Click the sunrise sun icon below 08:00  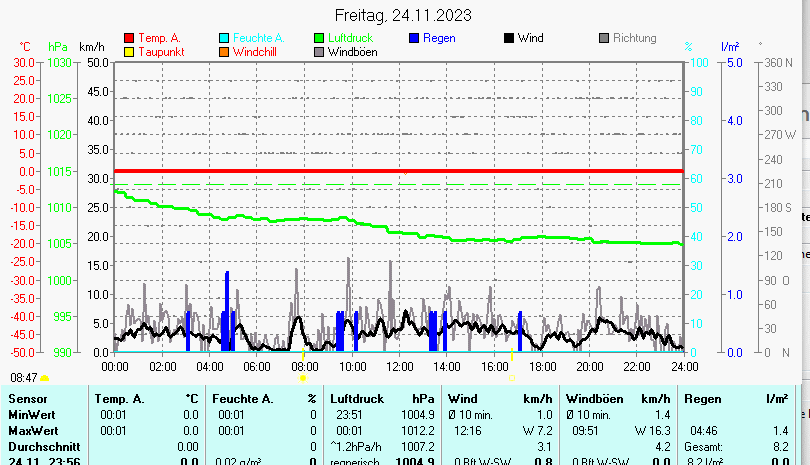[303, 379]
